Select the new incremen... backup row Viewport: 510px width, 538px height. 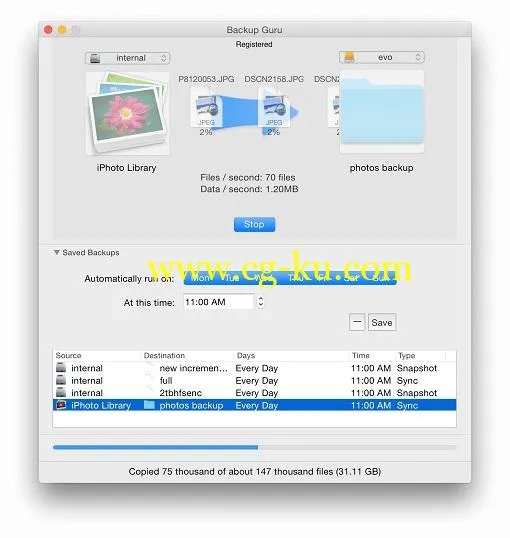pos(255,368)
